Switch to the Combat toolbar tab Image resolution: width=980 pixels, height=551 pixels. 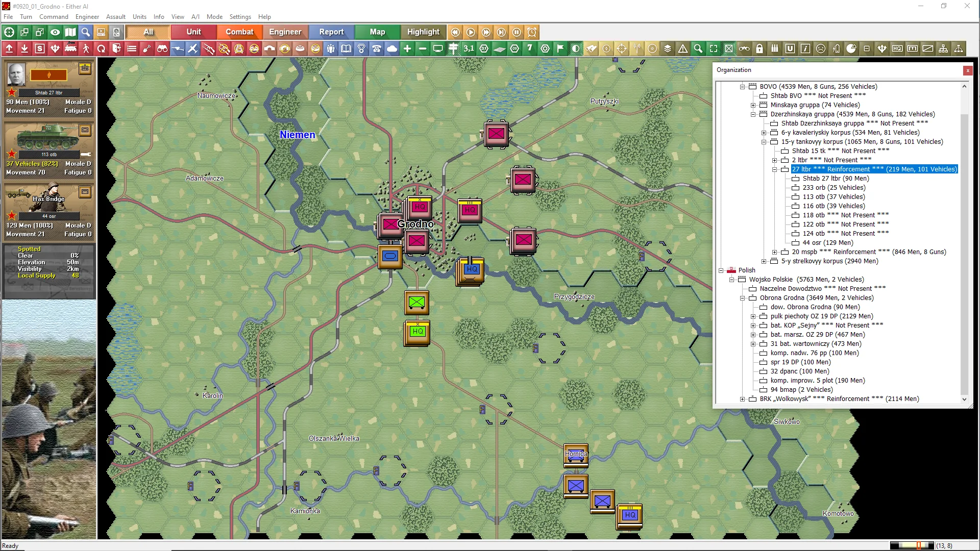[239, 32]
